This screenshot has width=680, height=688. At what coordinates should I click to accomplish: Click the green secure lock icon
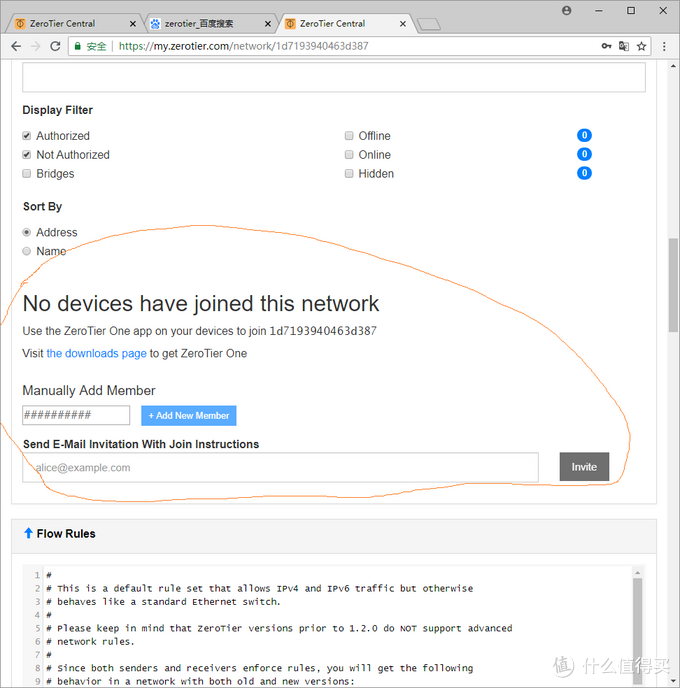point(79,46)
